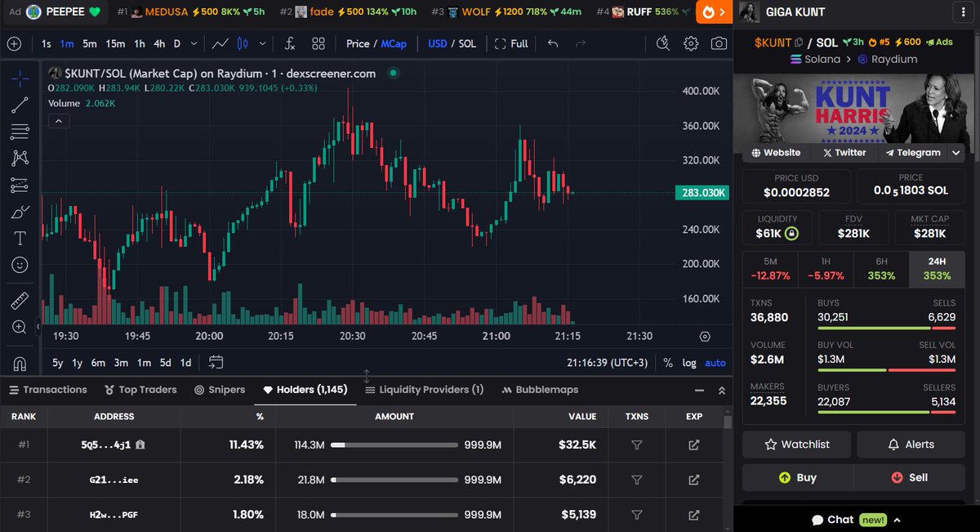The width and height of the screenshot is (980, 532).
Task: Minimize the bottom table panel
Action: click(x=699, y=391)
